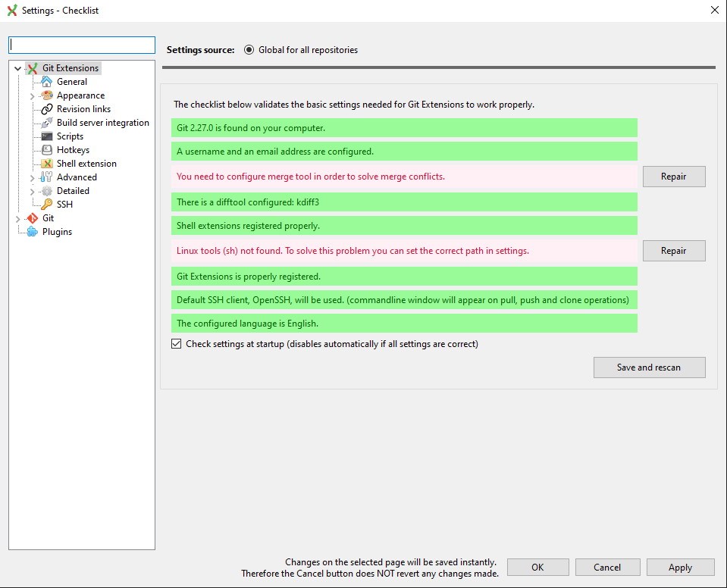
Task: Open Shell extension settings
Action: point(47,163)
